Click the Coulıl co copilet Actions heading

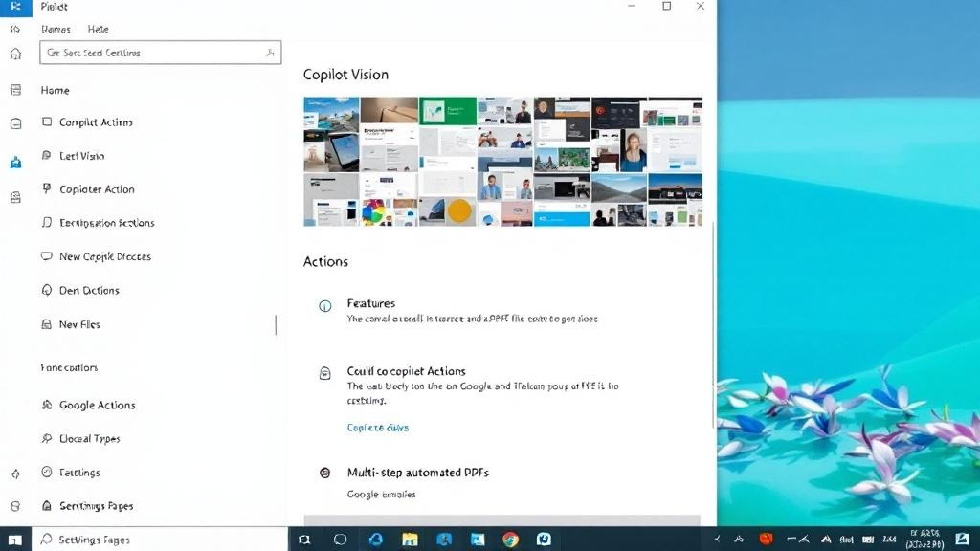coord(406,371)
